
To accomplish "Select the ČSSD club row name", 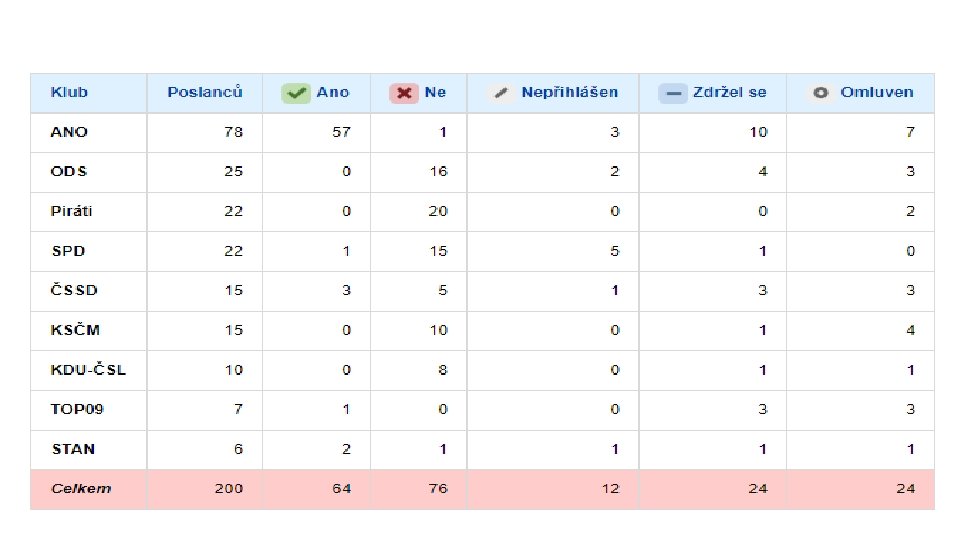I will [75, 290].
